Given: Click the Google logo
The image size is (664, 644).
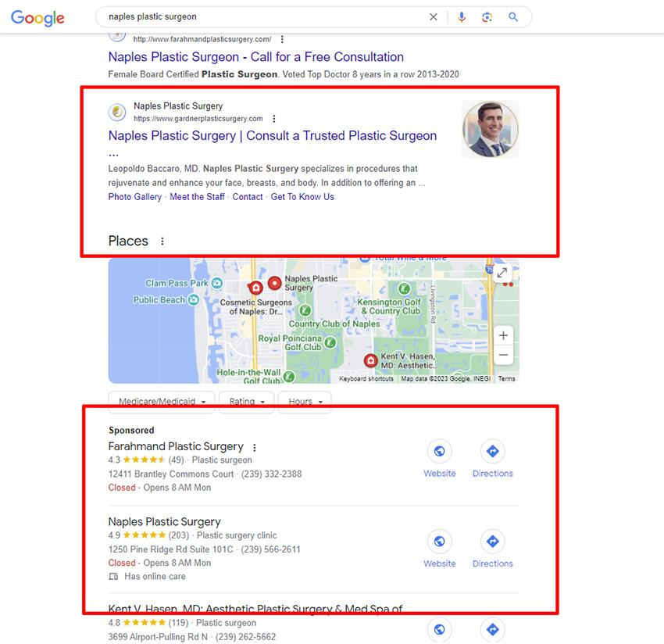Looking at the screenshot, I should 37,17.
